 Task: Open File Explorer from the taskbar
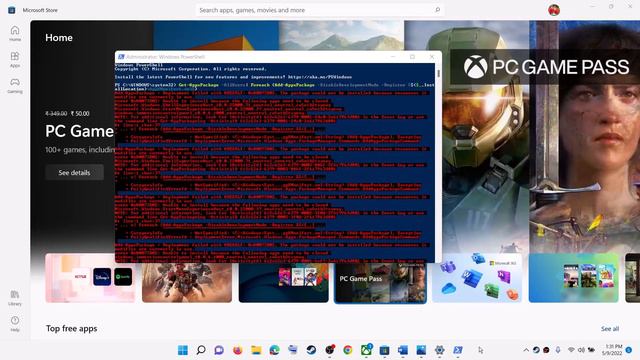click(256, 350)
